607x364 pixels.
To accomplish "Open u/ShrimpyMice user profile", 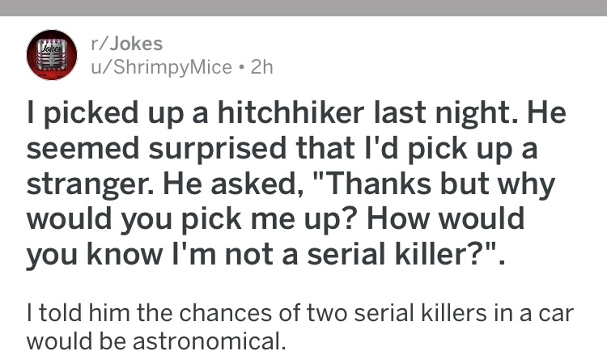I will pos(161,67).
